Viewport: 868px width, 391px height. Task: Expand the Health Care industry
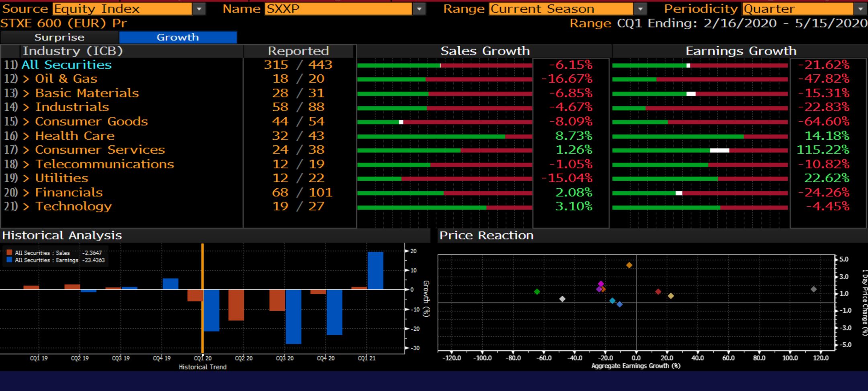tap(26, 136)
